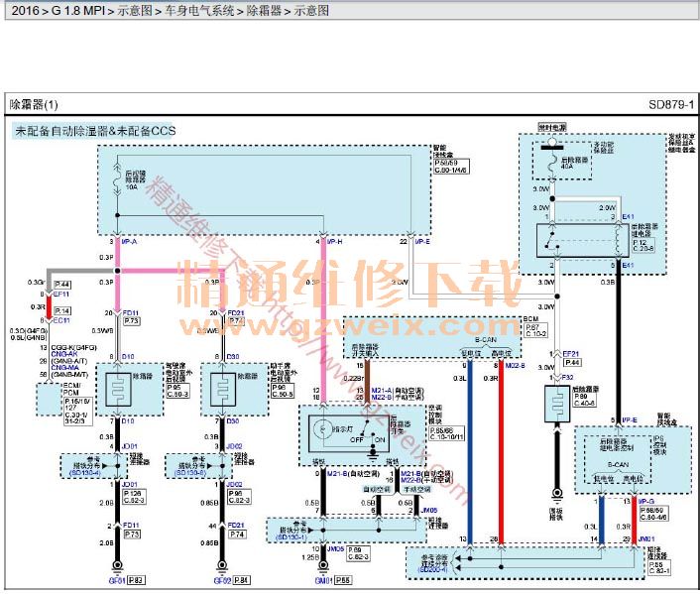Click the driver mirror 除霜器 heater symbol
Image resolution: width=700 pixels, height=594 pixels.
pyautogui.click(x=118, y=390)
